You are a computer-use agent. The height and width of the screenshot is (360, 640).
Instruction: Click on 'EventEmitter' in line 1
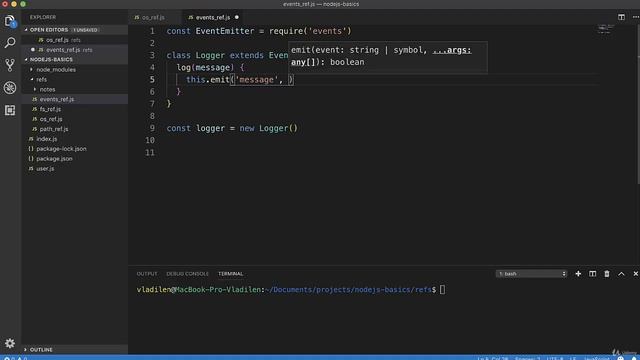224,31
